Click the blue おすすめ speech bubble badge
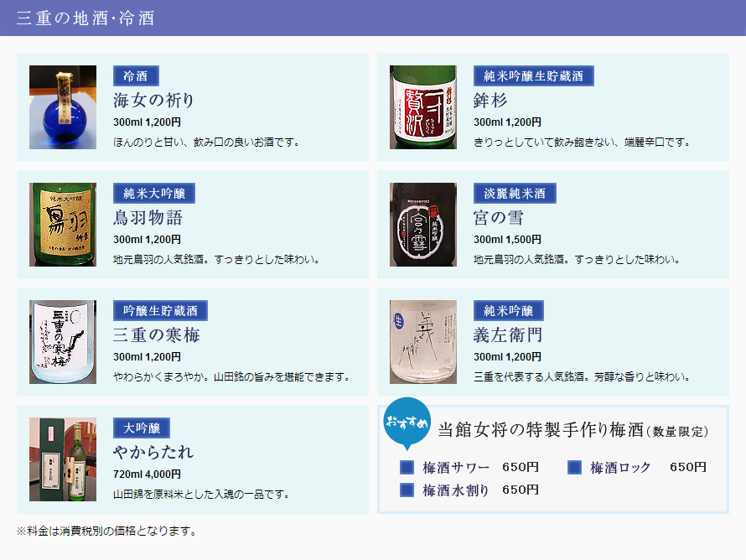The height and width of the screenshot is (560, 746). (407, 421)
